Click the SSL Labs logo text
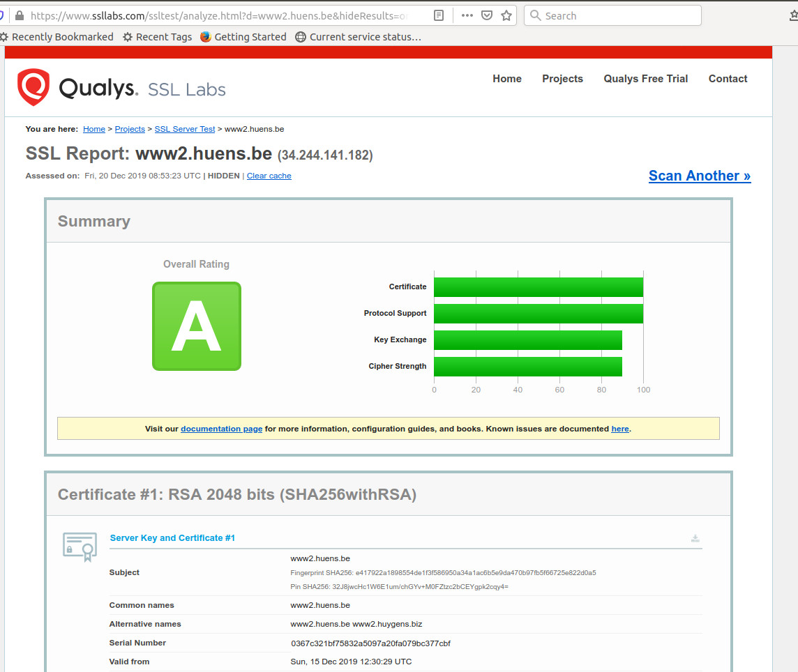The width and height of the screenshot is (798, 672). pos(187,89)
